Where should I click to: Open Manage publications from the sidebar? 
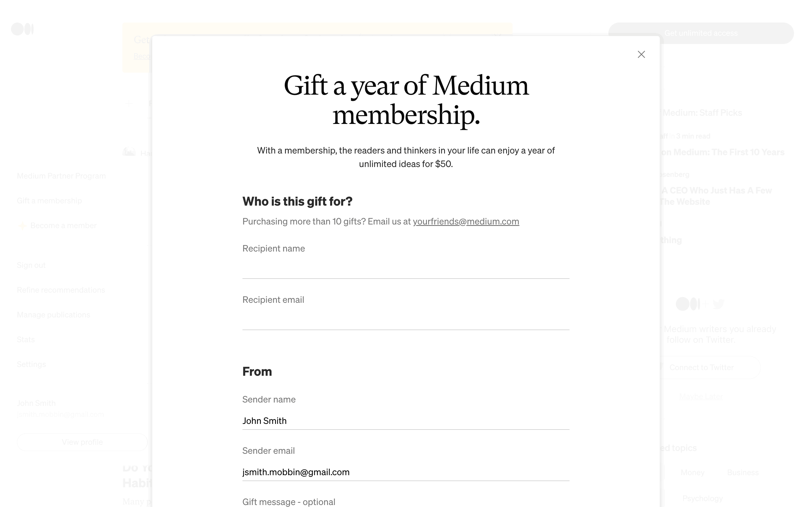[x=53, y=315]
